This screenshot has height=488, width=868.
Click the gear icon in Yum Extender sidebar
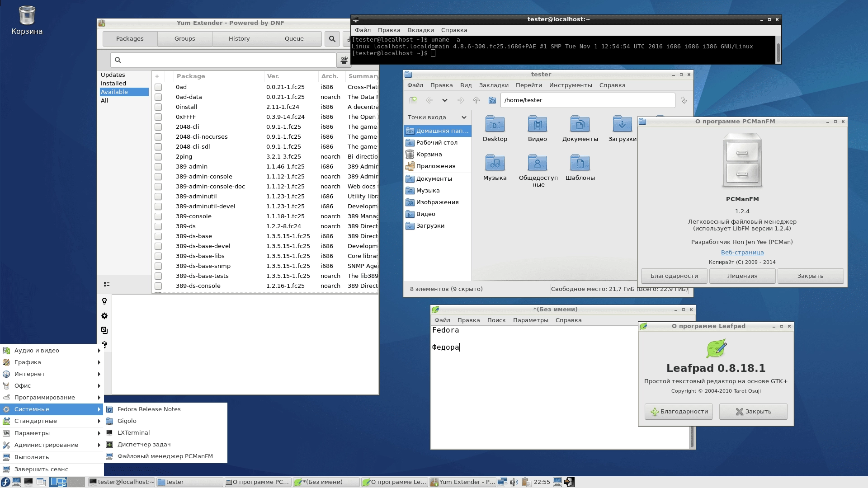(104, 316)
